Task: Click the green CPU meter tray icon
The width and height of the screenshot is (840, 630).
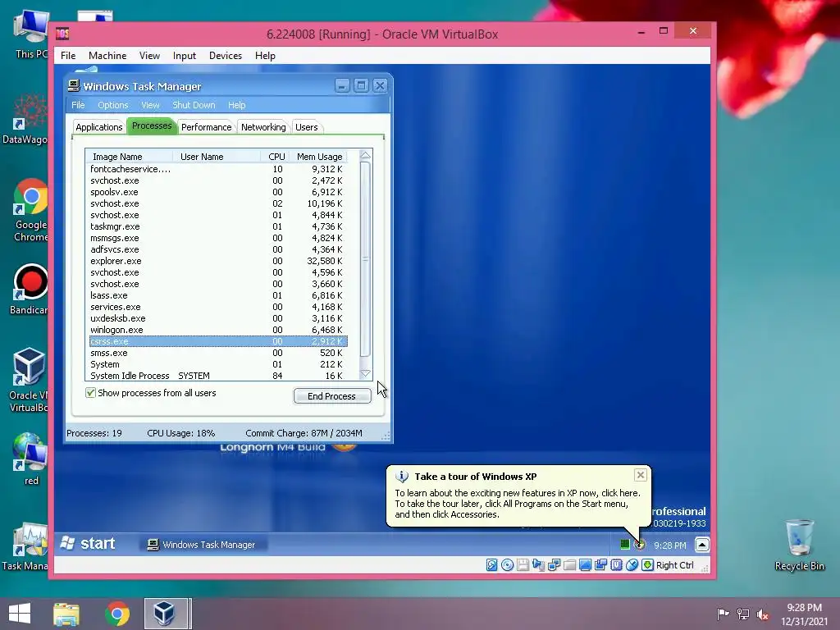Action: tap(624, 545)
